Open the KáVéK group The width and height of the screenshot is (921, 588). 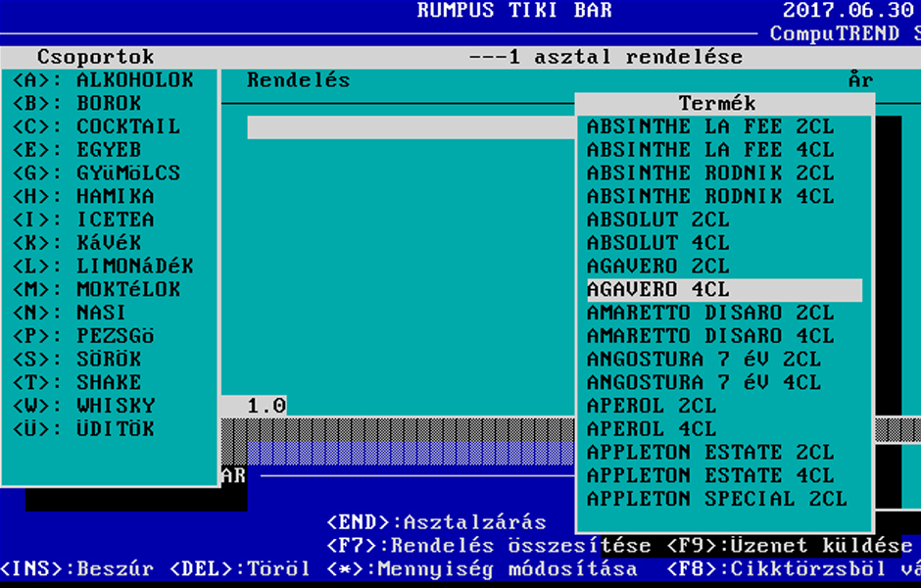[x=77, y=243]
